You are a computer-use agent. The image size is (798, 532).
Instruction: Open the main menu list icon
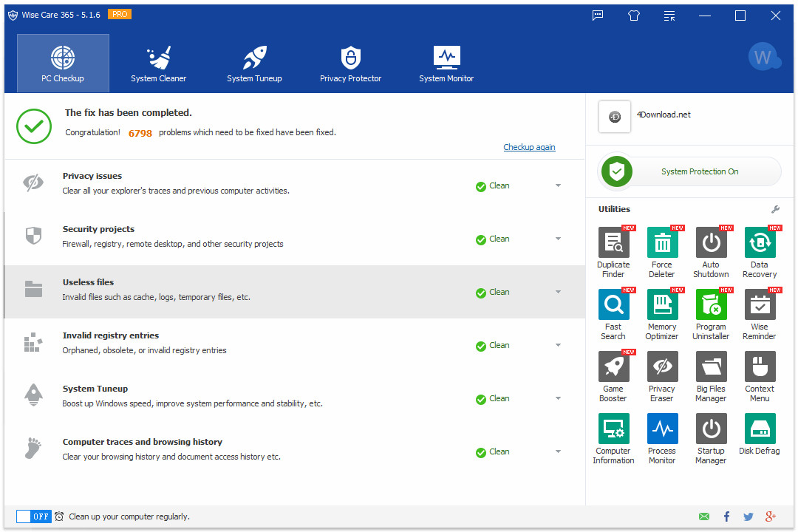click(669, 16)
